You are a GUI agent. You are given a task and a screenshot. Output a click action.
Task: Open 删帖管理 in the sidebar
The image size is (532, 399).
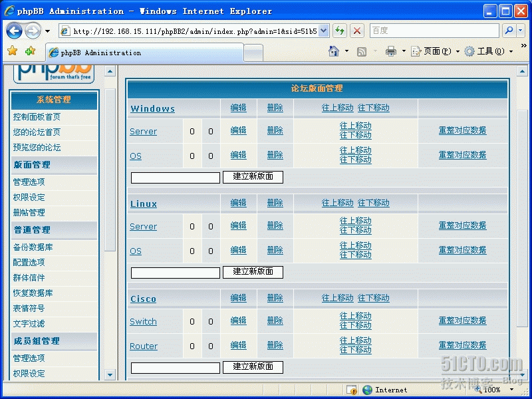(x=29, y=213)
